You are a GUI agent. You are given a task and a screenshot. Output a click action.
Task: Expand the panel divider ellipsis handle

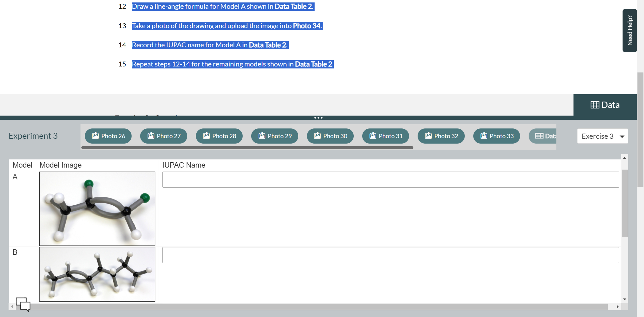(x=318, y=118)
